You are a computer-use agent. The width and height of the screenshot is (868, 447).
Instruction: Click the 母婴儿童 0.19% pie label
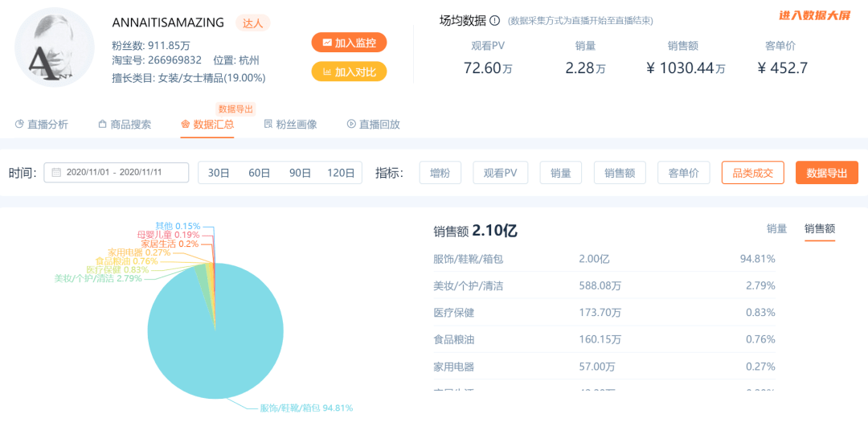(168, 235)
